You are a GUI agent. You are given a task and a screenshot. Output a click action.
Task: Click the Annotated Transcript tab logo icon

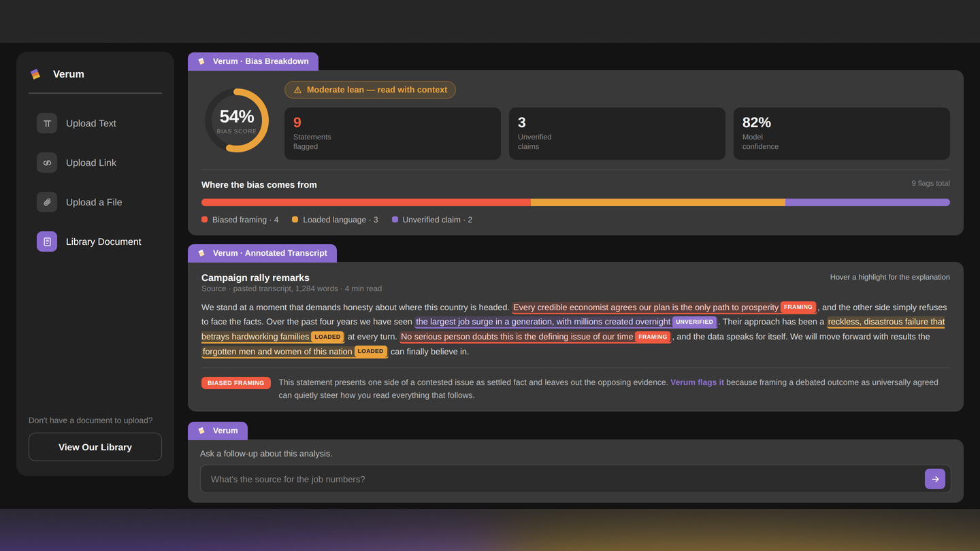201,253
